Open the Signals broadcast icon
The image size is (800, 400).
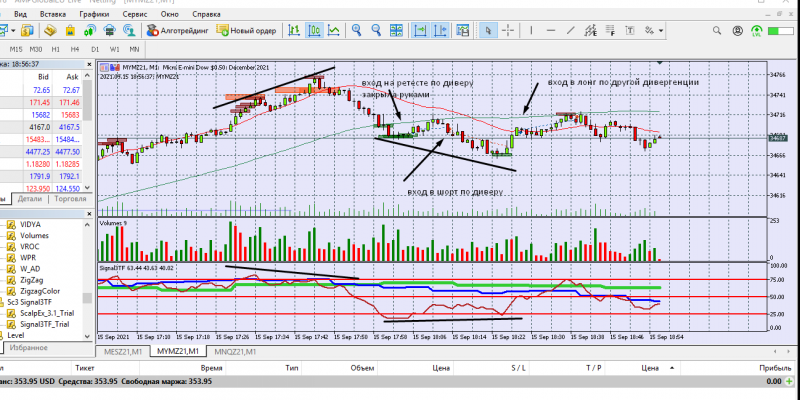pyautogui.click(x=89, y=30)
